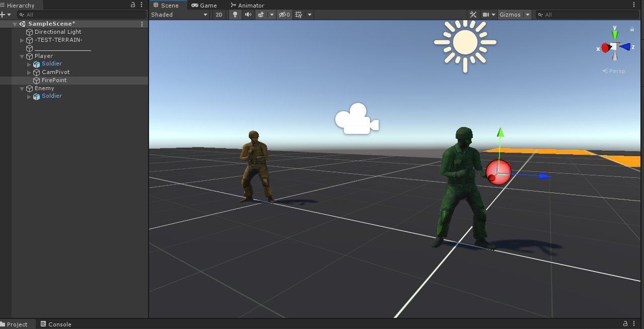This screenshot has width=644, height=329.
Task: Select the underscore separator object in Hierarchy
Action: click(x=63, y=48)
